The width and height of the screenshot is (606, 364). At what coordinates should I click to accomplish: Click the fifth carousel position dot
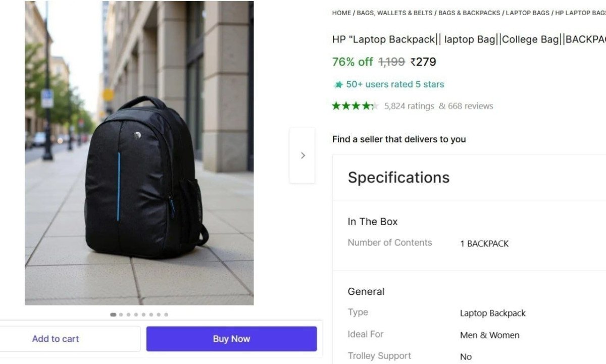point(143,314)
